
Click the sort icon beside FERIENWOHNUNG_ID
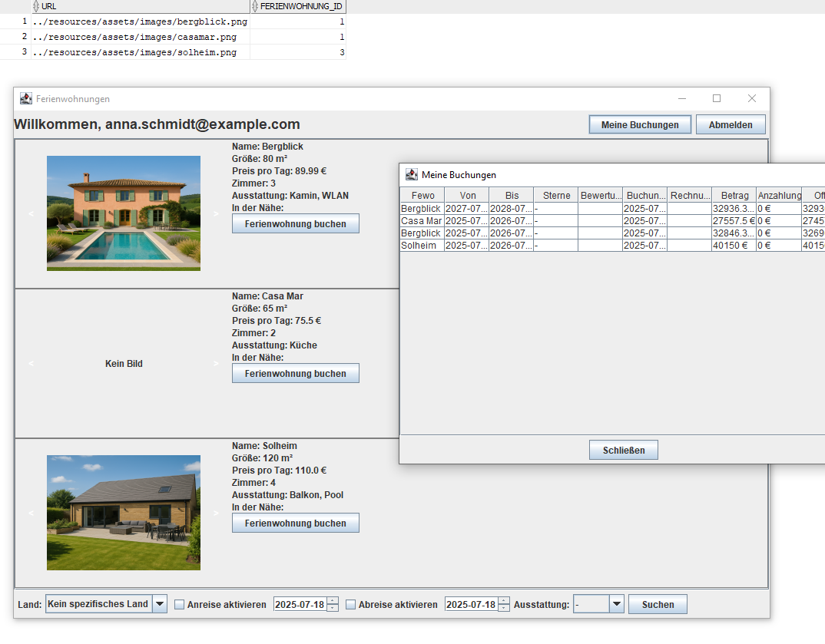[x=256, y=6]
